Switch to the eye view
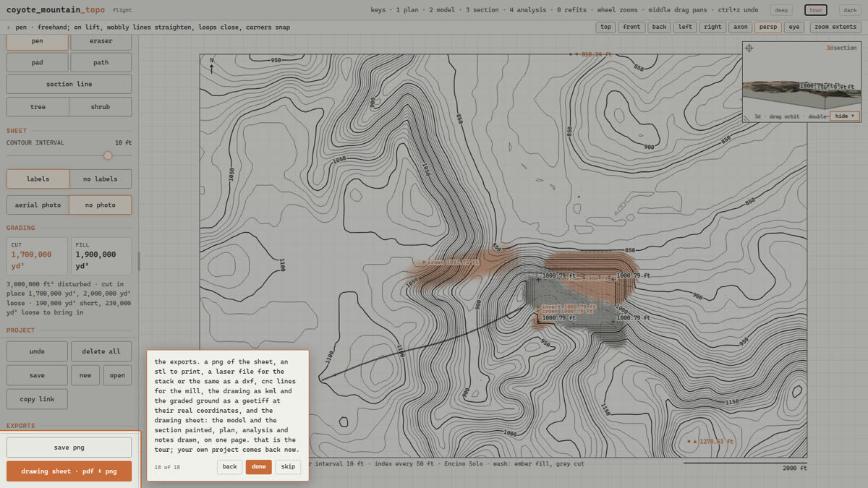This screenshot has width=868, height=488. [x=794, y=27]
